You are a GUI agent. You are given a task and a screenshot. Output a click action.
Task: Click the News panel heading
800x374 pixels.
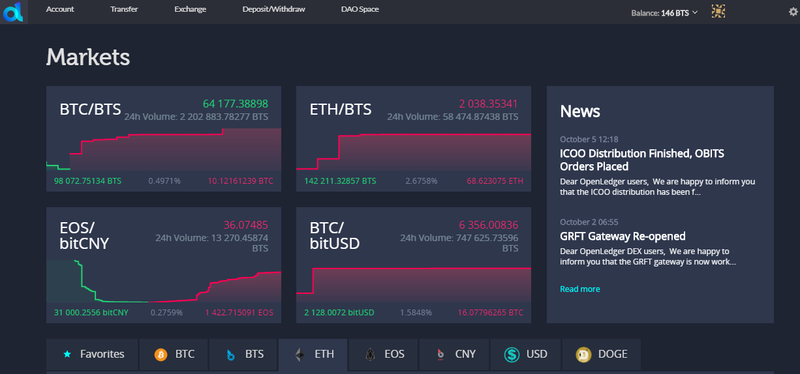coord(580,111)
